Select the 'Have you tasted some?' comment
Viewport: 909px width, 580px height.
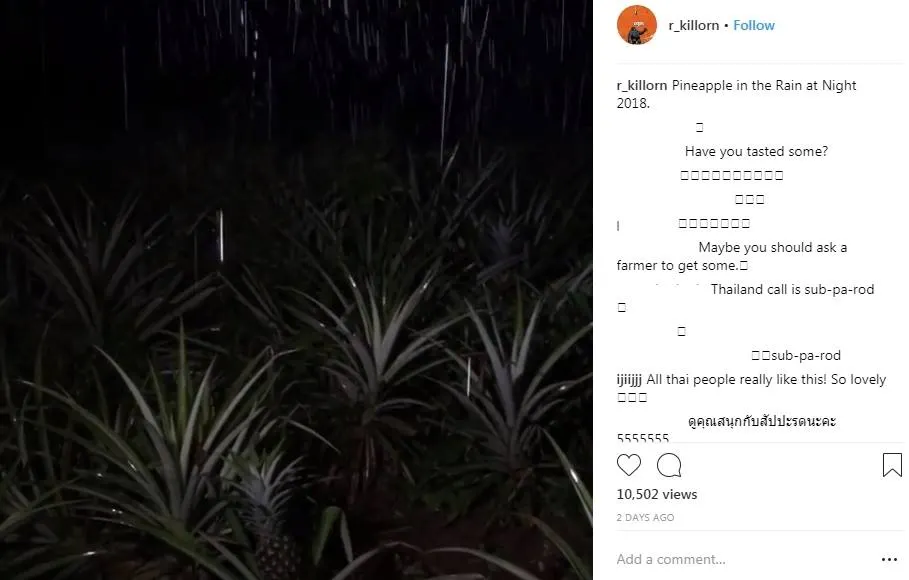click(x=756, y=151)
